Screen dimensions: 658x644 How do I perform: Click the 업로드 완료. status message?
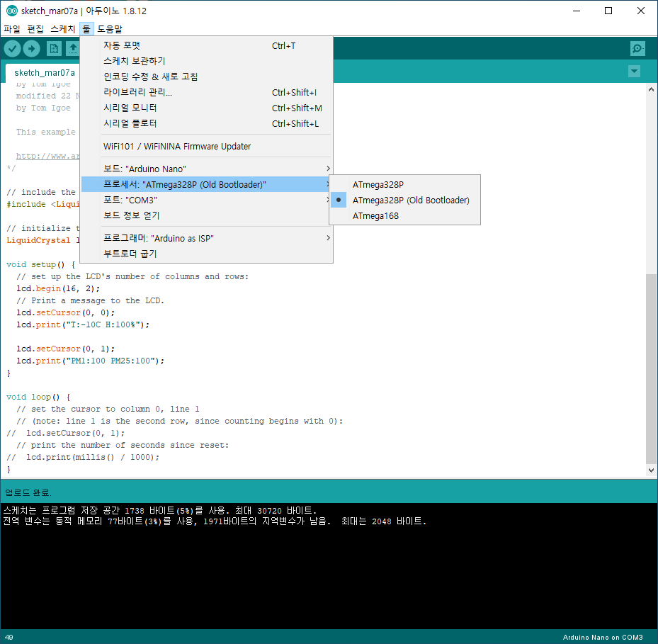28,492
